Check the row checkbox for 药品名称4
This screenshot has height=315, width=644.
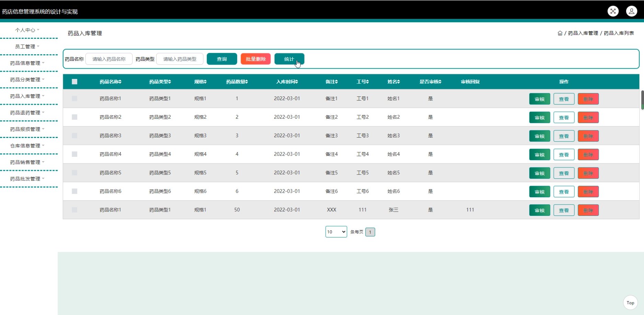pos(74,154)
